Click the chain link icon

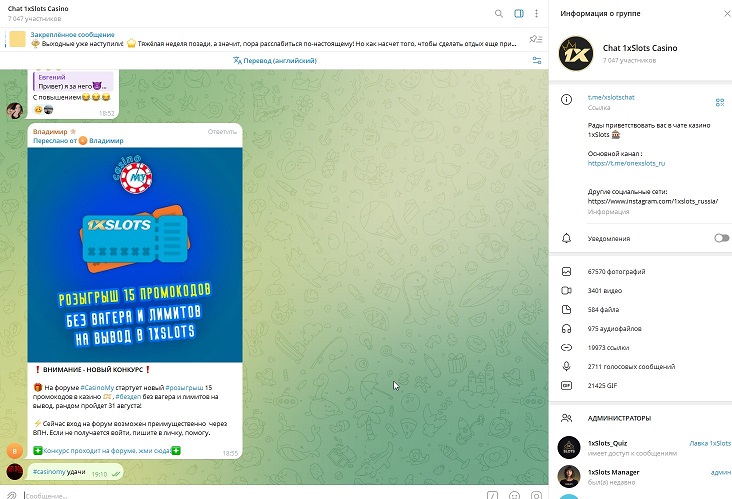click(x=566, y=347)
